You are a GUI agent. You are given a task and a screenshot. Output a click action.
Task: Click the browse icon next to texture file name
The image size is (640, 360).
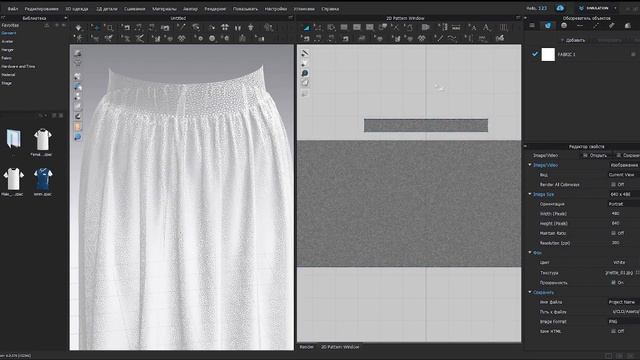(x=638, y=272)
